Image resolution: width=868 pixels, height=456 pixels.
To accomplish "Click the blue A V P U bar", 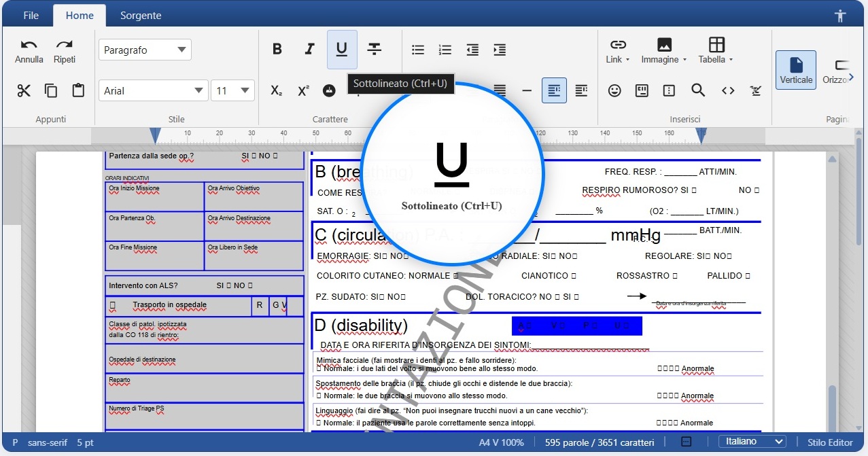I will tap(576, 326).
